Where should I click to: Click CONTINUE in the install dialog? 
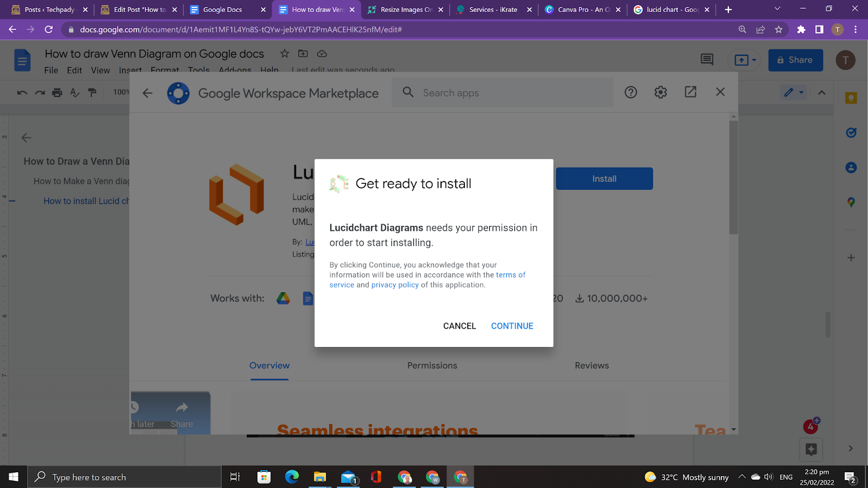512,326
